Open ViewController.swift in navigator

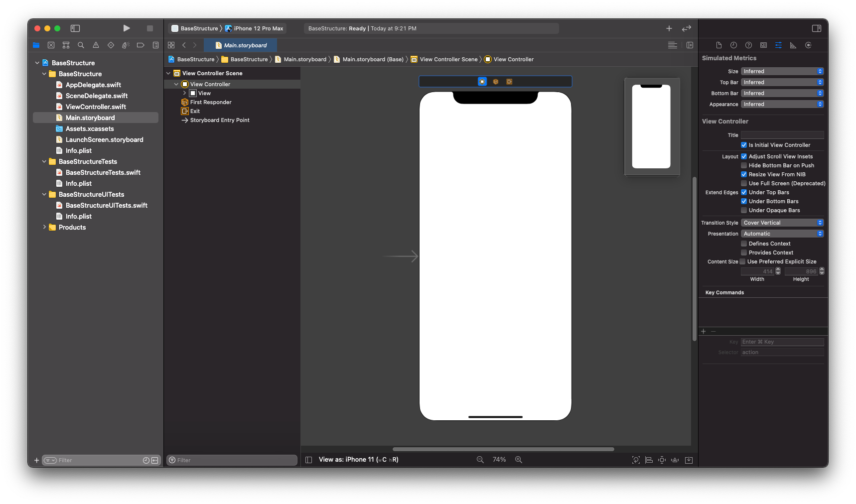pyautogui.click(x=96, y=107)
